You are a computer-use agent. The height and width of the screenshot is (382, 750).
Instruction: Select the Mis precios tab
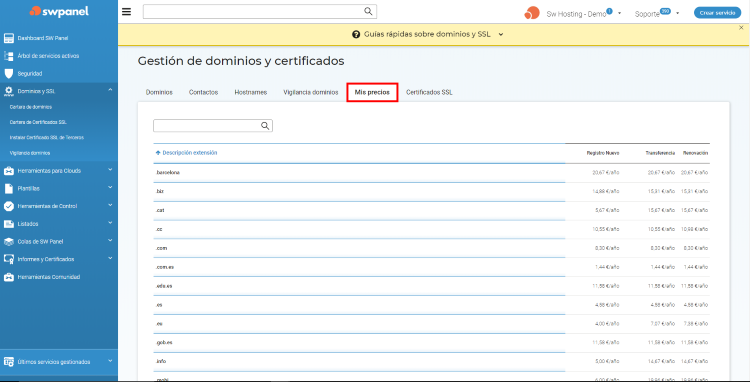(x=372, y=92)
